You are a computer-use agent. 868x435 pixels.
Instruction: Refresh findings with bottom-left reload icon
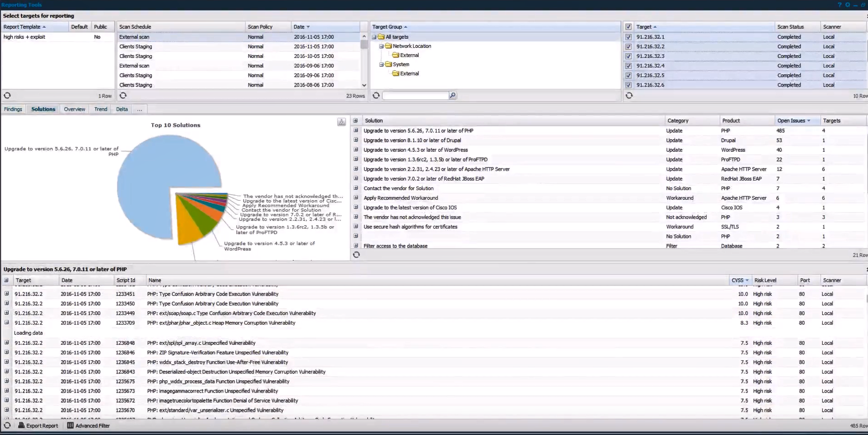point(7,425)
